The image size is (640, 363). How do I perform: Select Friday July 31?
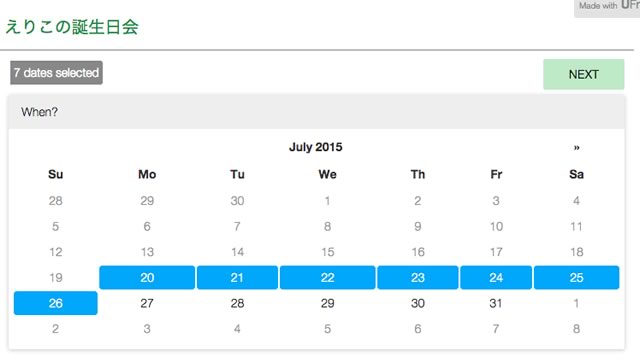pyautogui.click(x=496, y=303)
